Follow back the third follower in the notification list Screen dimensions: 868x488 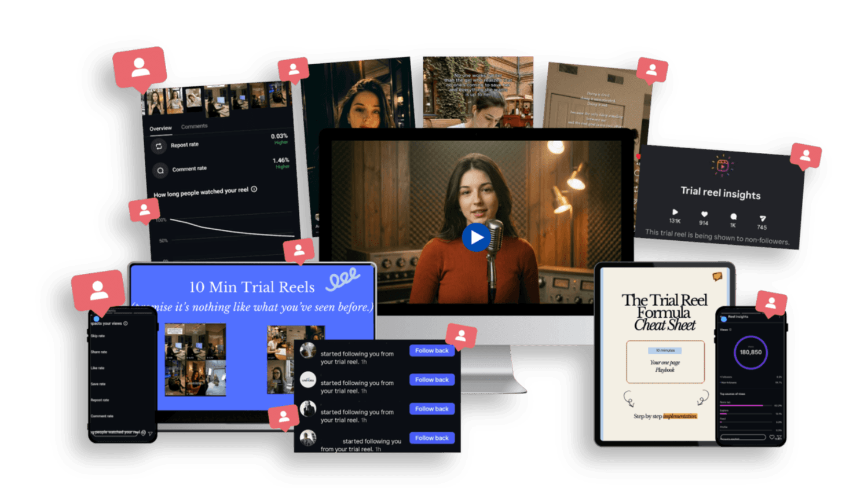tap(432, 409)
